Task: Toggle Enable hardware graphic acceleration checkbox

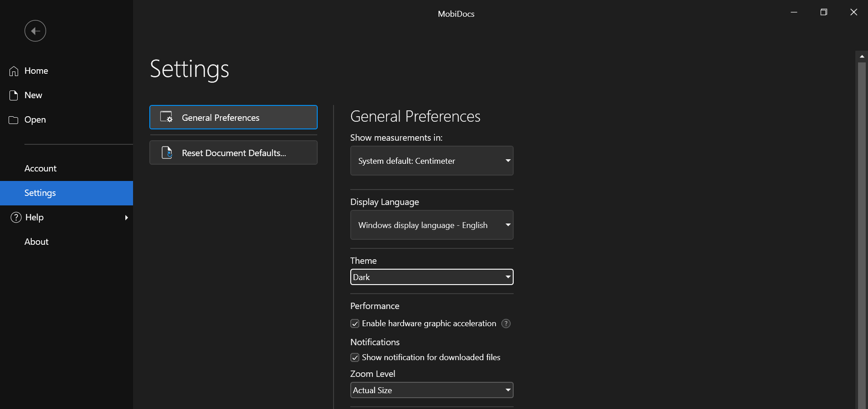Action: 355,323
